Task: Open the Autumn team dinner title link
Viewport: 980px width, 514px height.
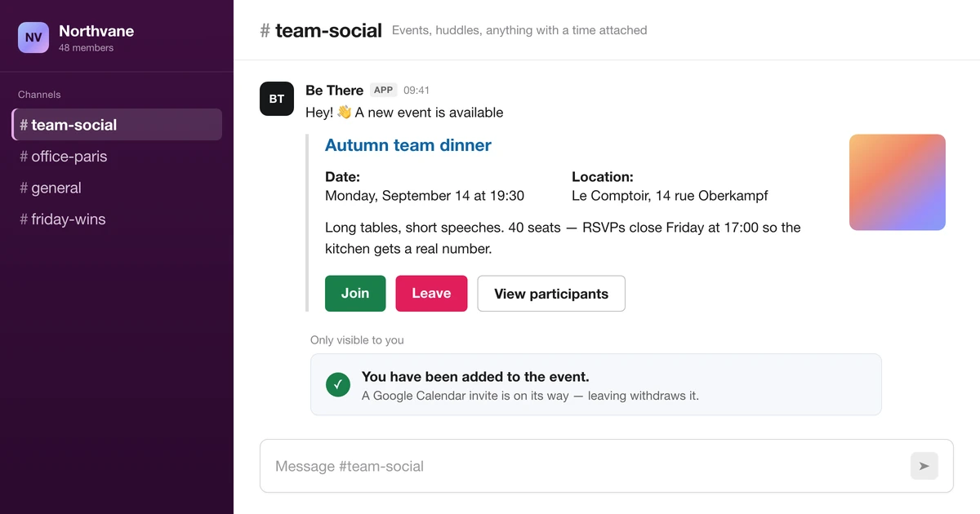Action: 408,145
